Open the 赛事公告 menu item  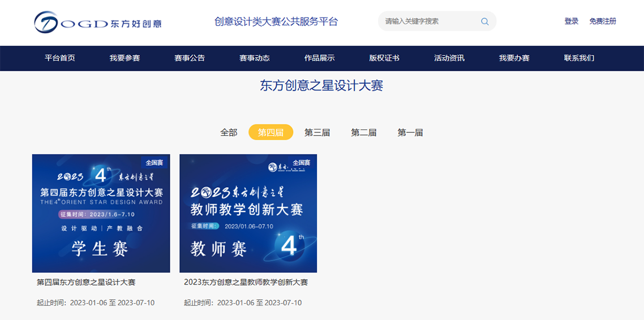tap(190, 58)
